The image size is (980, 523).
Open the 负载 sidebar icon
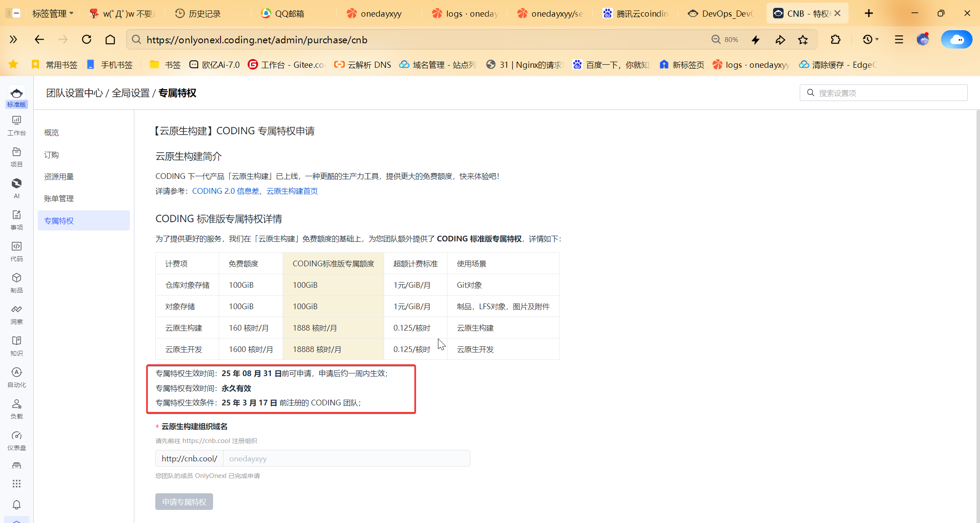[17, 409]
